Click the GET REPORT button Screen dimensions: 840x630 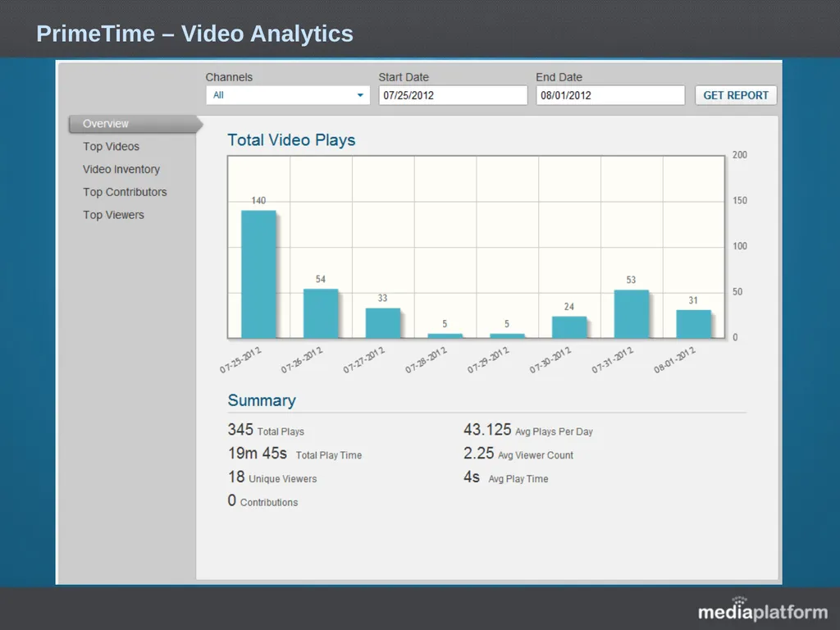736,95
